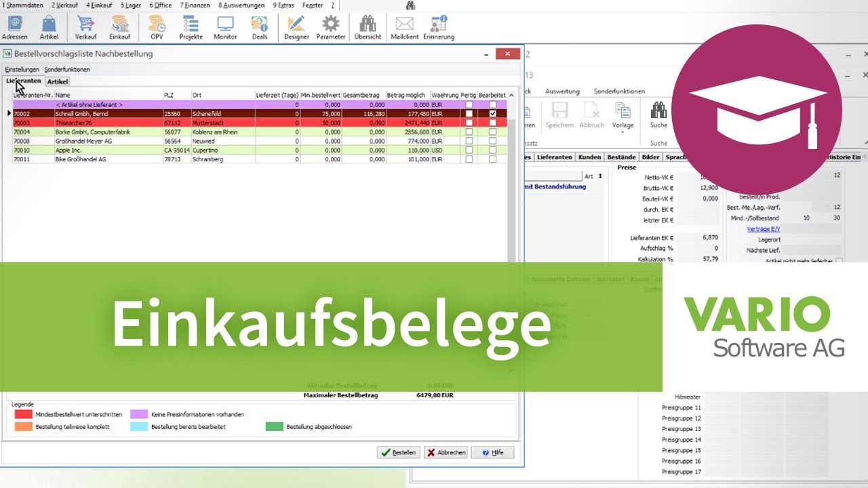Switch to Bestände tab in the article window
This screenshot has width=868, height=488.
point(621,157)
